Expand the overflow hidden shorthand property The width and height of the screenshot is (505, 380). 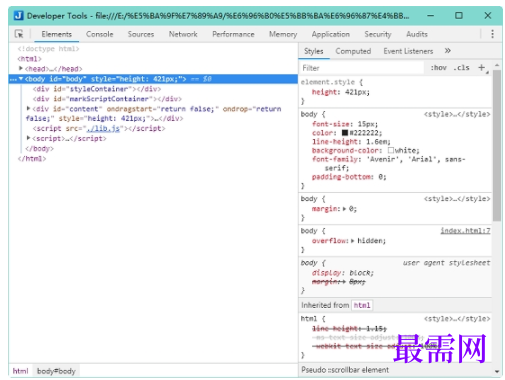pos(352,241)
